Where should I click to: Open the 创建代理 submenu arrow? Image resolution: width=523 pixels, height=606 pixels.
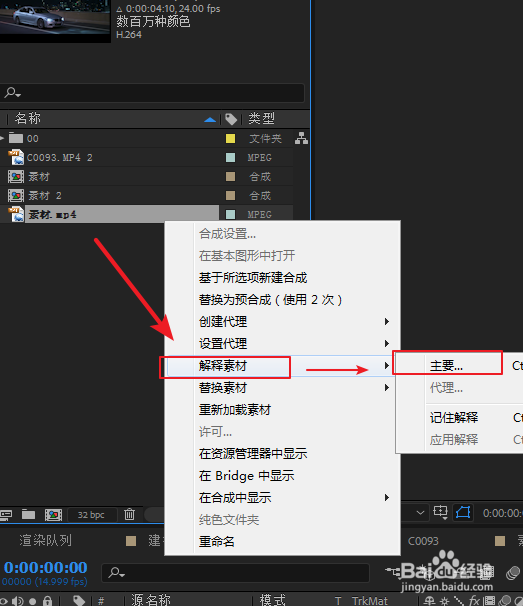[387, 322]
